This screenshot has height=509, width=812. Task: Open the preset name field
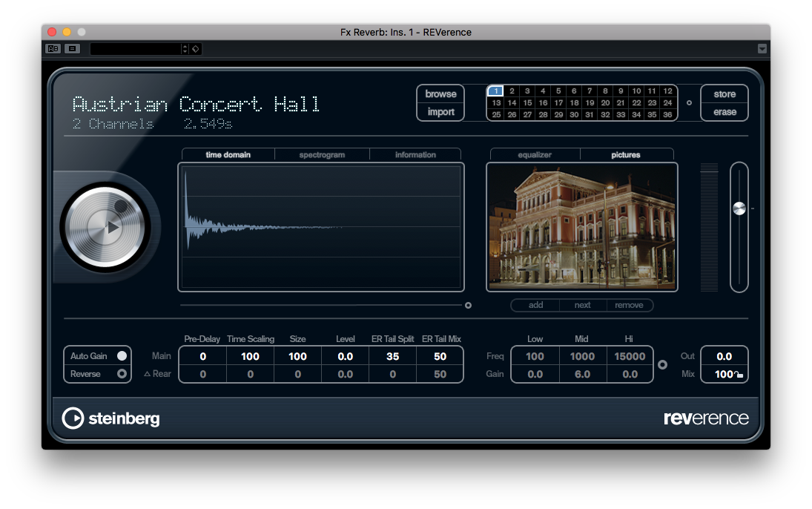pyautogui.click(x=136, y=49)
